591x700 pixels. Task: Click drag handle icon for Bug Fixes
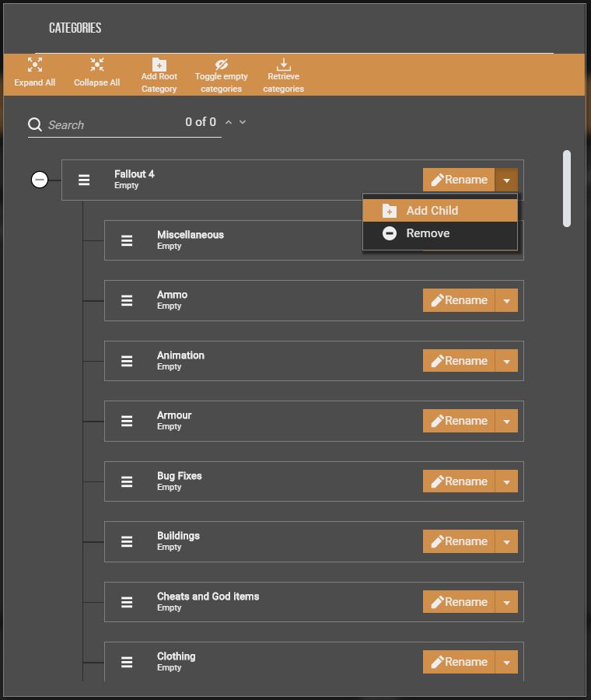pyautogui.click(x=127, y=481)
